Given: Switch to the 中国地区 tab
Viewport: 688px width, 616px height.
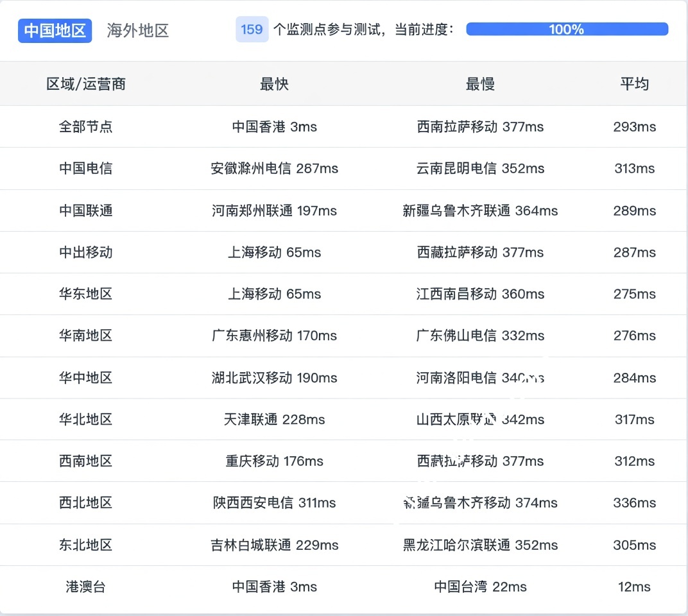Looking at the screenshot, I should [x=55, y=31].
